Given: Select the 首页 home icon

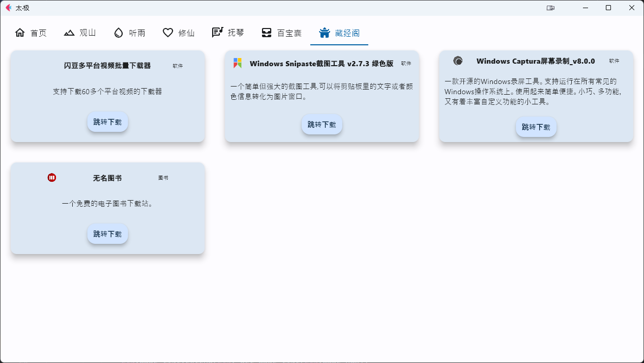Looking at the screenshot, I should [x=20, y=32].
